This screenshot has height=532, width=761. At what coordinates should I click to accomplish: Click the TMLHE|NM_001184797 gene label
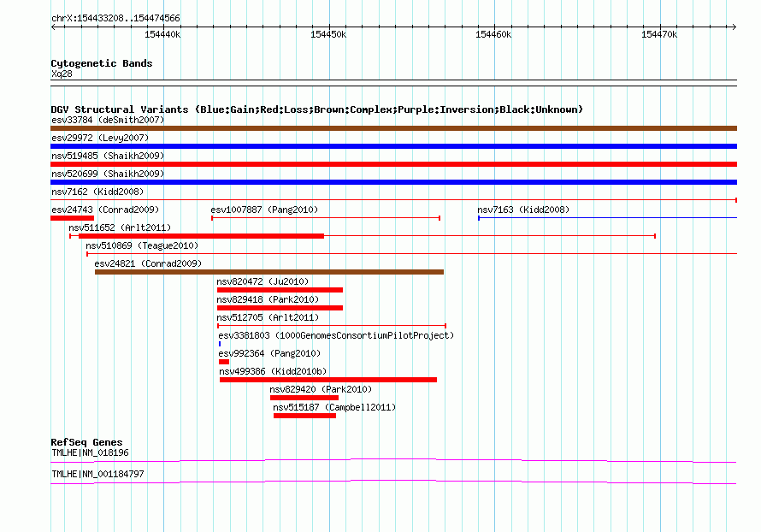pyautogui.click(x=97, y=474)
